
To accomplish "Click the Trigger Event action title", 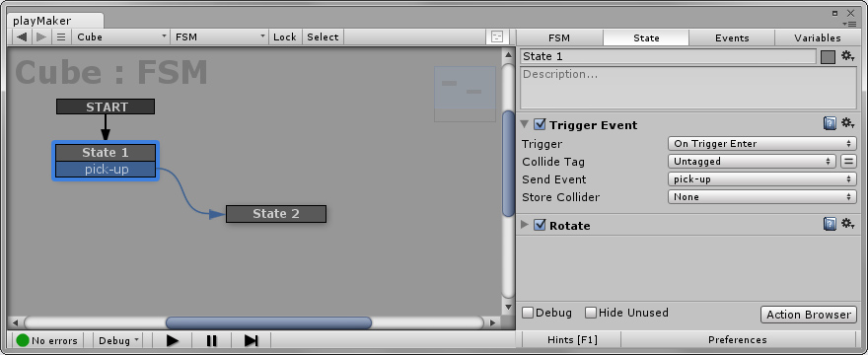I will click(x=594, y=125).
